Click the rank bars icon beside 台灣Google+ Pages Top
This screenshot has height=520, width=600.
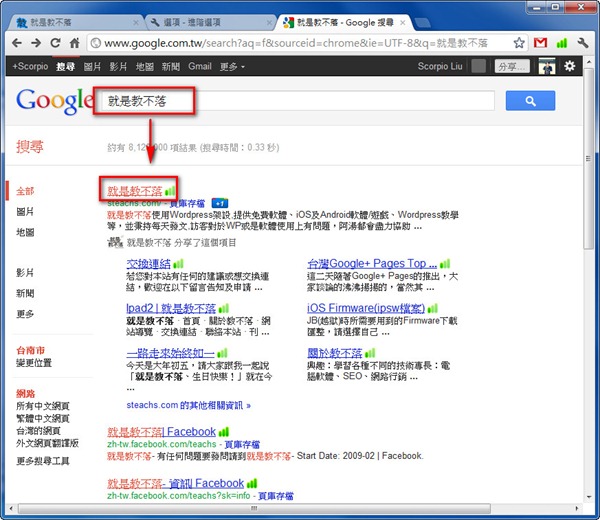point(445,264)
